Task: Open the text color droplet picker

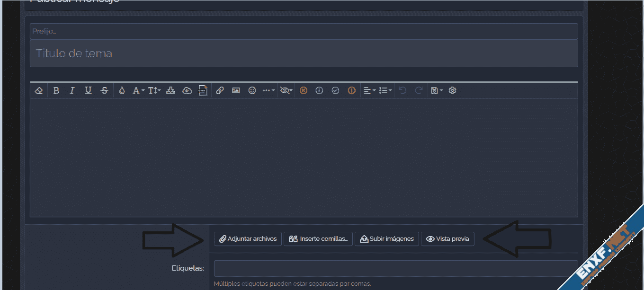Action: pyautogui.click(x=122, y=90)
